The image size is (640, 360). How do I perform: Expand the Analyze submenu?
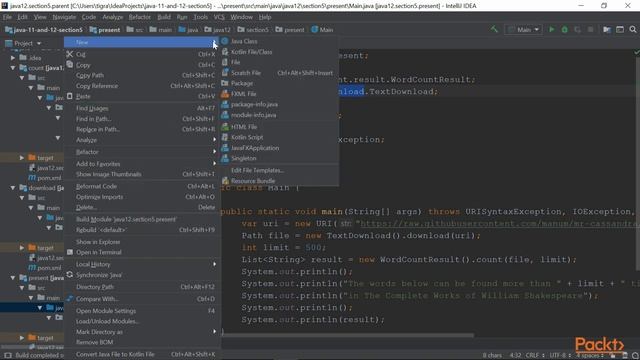point(142,140)
